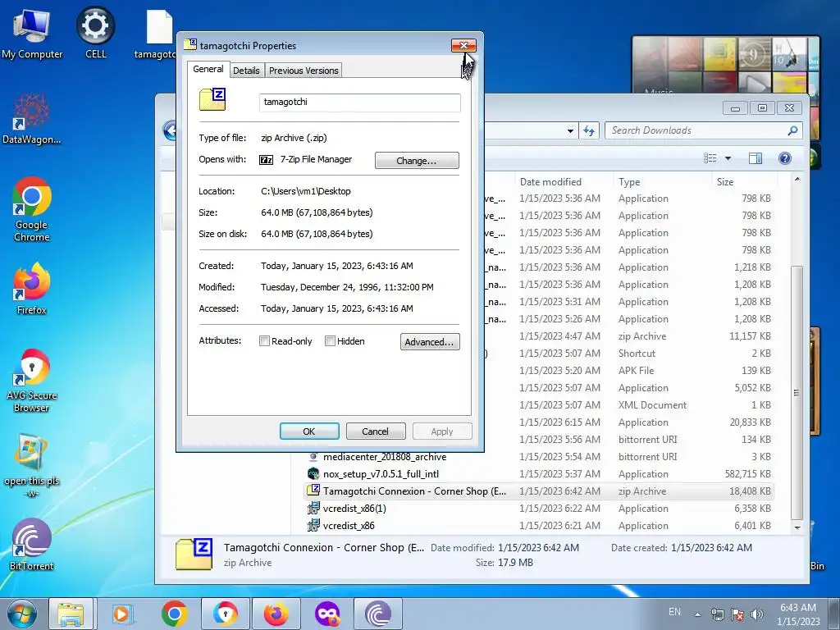Click the taskbar clock showing 6:43 AM
840x630 pixels.
tap(798, 614)
